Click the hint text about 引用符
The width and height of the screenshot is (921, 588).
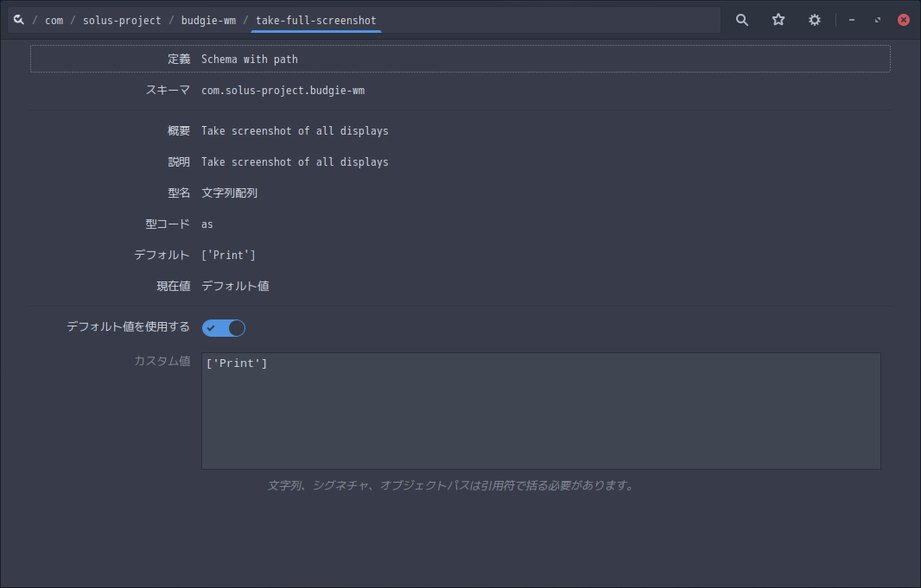click(x=450, y=485)
